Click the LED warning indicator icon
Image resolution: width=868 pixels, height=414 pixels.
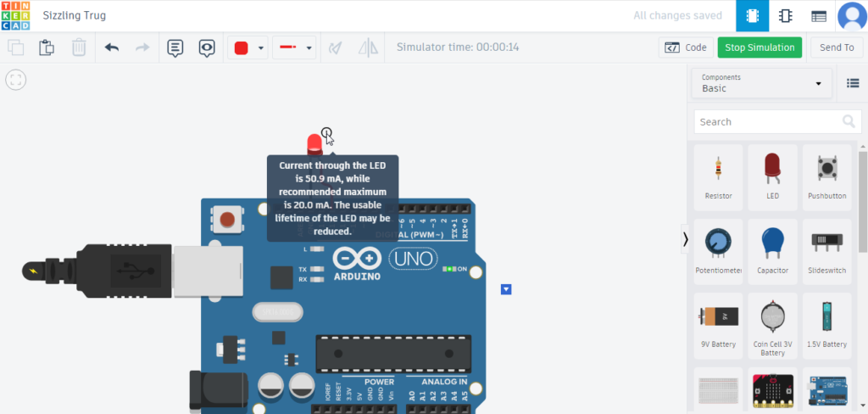(326, 132)
